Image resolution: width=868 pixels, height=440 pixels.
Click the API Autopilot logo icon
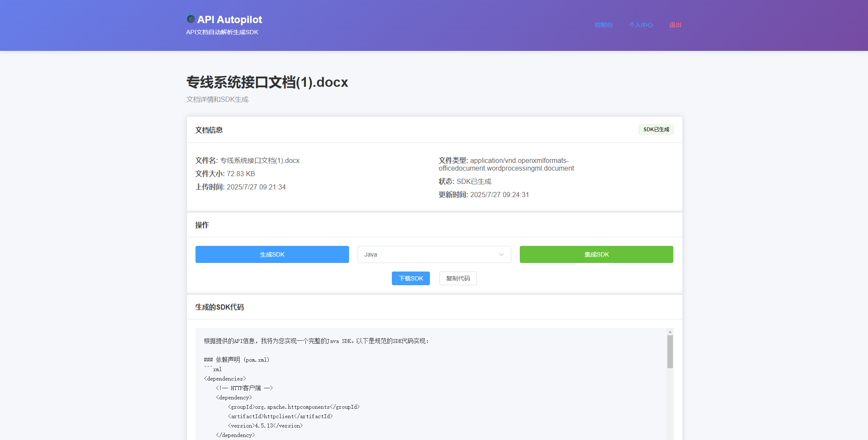click(190, 19)
